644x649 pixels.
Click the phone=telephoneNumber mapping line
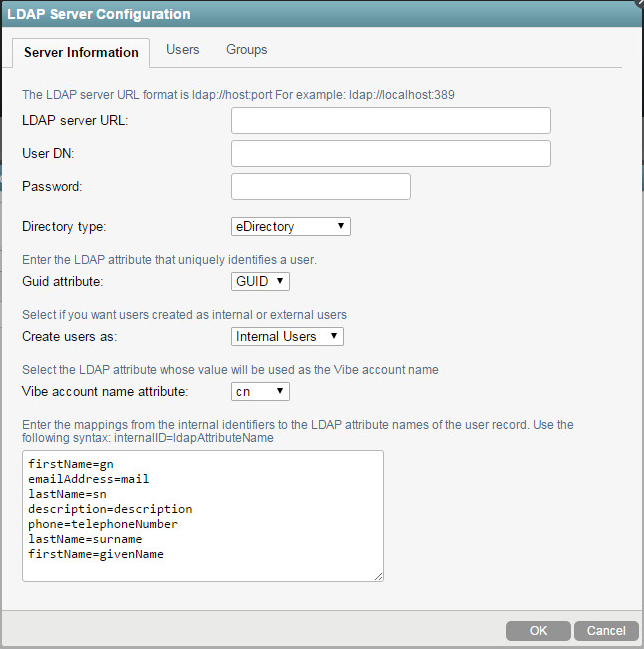click(103, 524)
